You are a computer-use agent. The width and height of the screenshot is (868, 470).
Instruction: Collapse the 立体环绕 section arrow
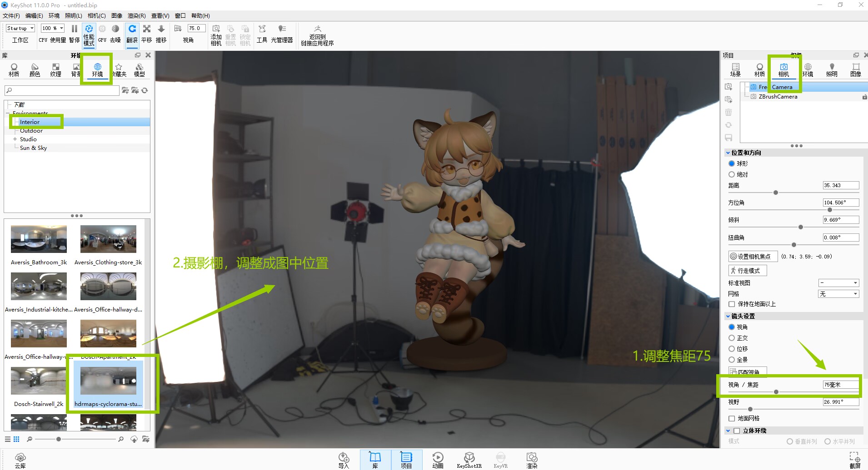pyautogui.click(x=728, y=430)
